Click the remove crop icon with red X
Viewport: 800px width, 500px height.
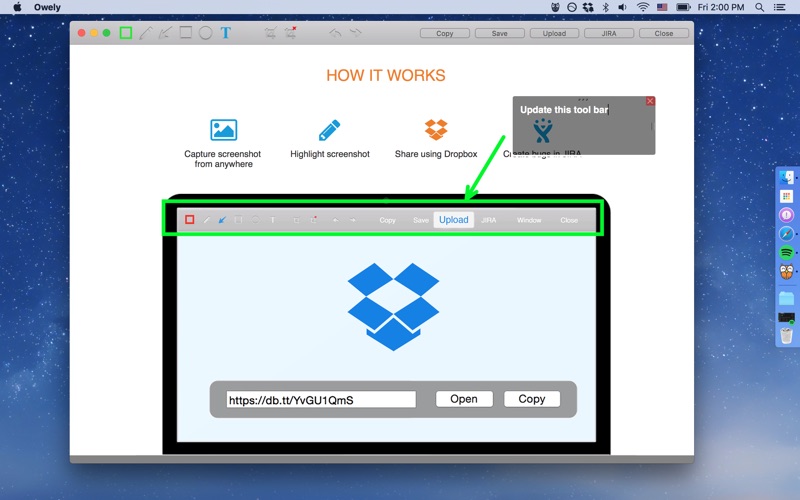[291, 33]
